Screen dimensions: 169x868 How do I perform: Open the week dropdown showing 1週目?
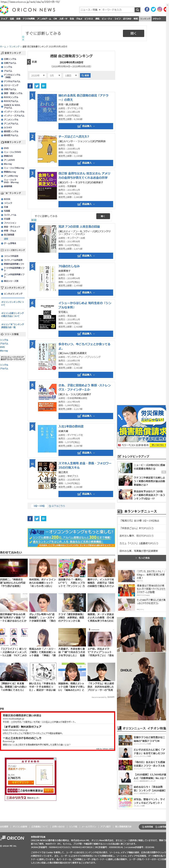point(71,76)
